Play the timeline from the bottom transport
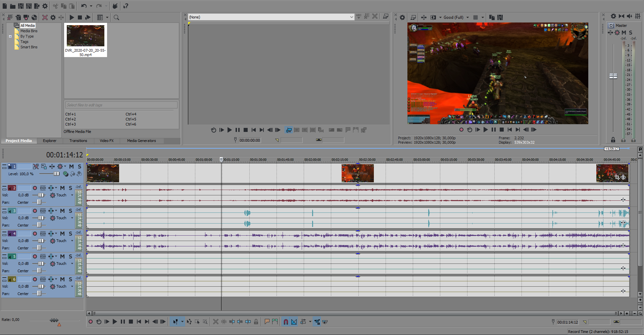Viewport: 644px width, 335px height. pyautogui.click(x=115, y=322)
